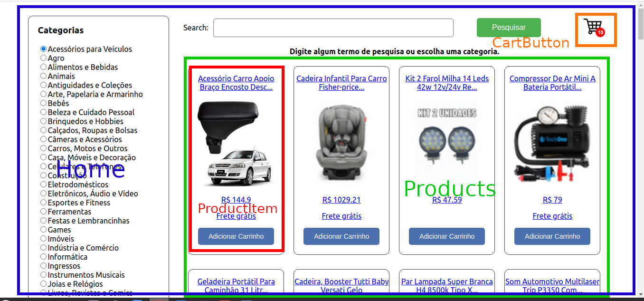Click the Frete grátis link under Compressor
The image size is (644, 301).
[x=552, y=216]
